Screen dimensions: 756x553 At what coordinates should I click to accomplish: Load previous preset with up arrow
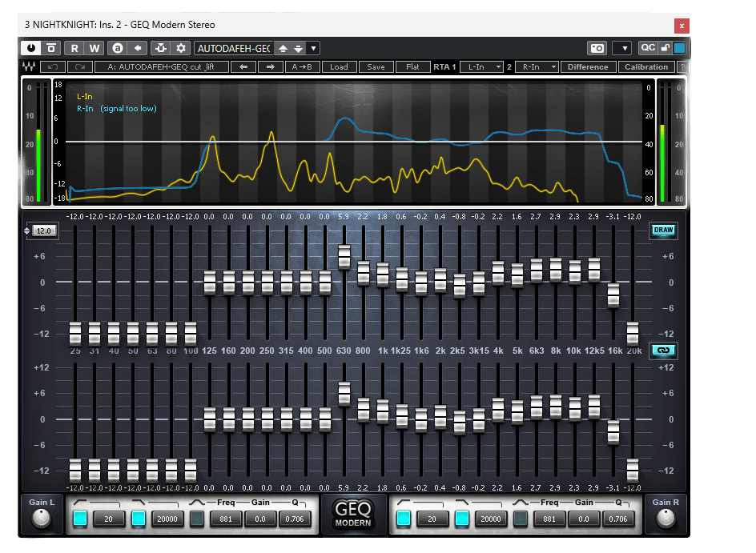click(283, 49)
